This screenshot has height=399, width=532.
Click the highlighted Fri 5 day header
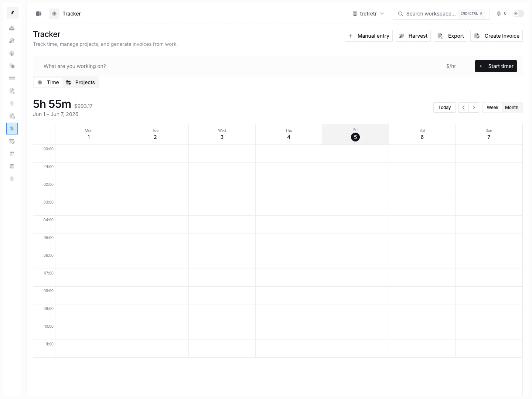355,134
